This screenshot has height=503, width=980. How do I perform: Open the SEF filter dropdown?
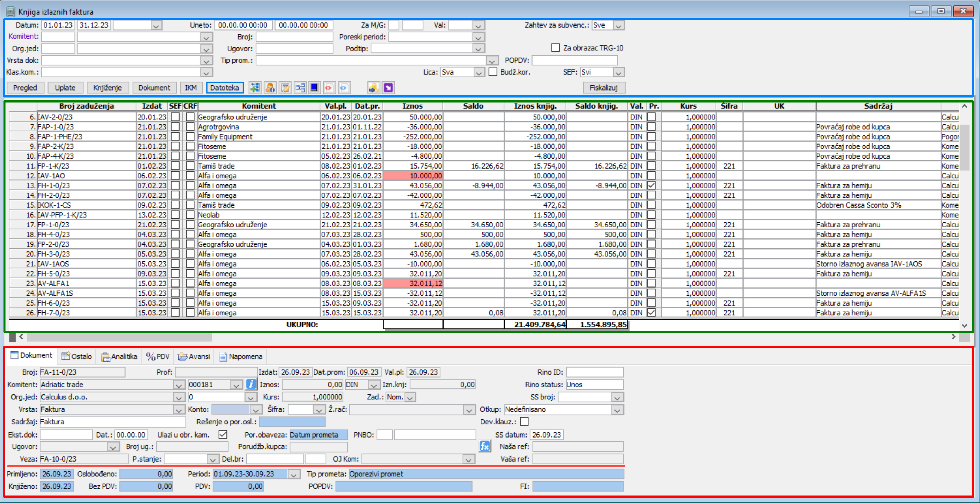click(x=619, y=72)
